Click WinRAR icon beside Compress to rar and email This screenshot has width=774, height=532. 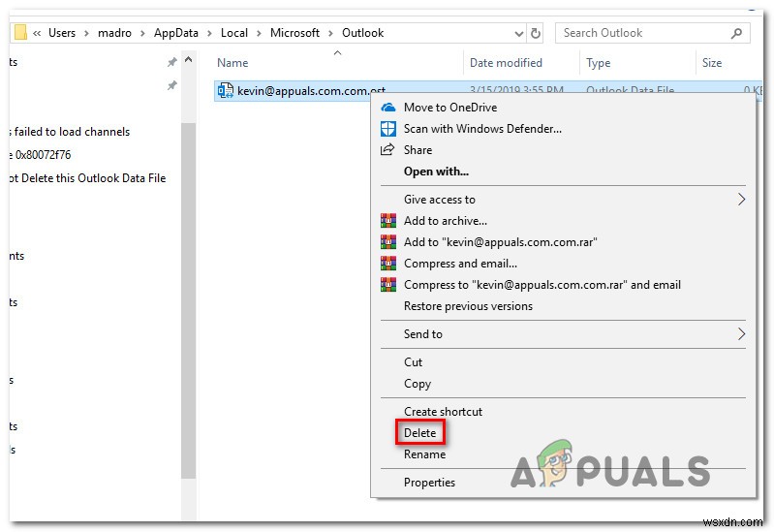pos(388,284)
